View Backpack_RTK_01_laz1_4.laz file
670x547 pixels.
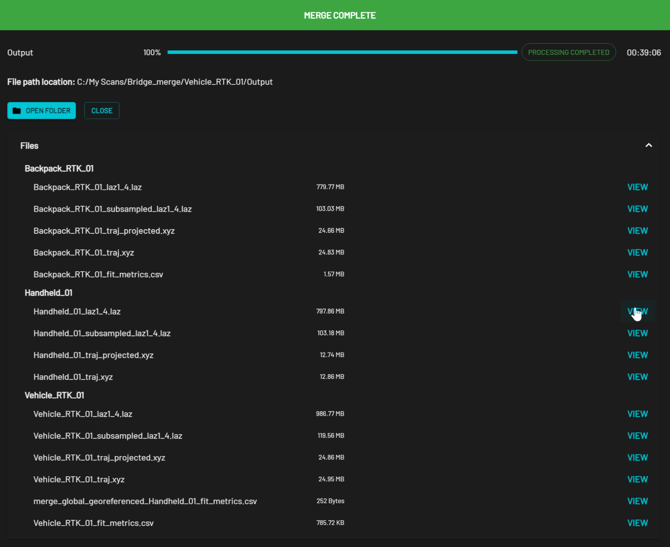pyautogui.click(x=637, y=187)
